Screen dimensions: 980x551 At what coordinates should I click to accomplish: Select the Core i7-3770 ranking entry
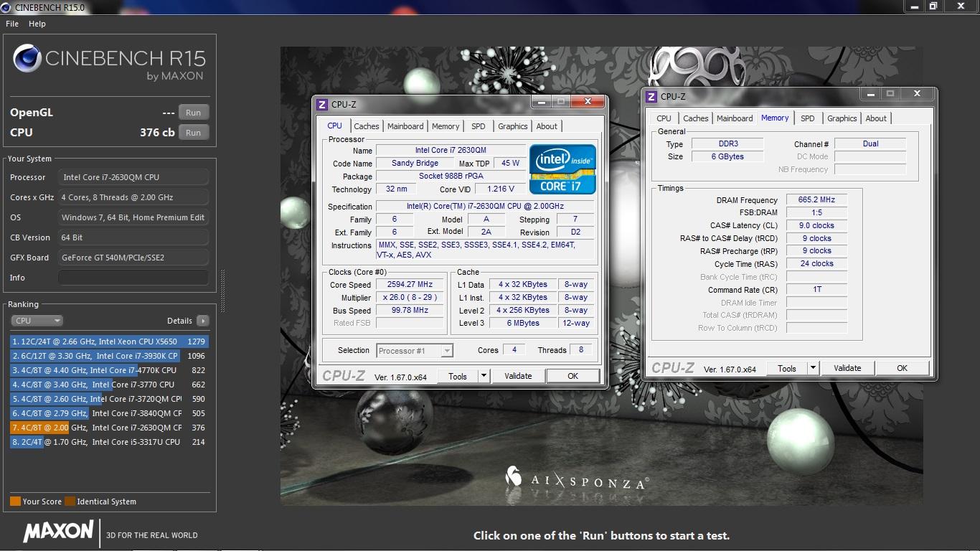(109, 385)
